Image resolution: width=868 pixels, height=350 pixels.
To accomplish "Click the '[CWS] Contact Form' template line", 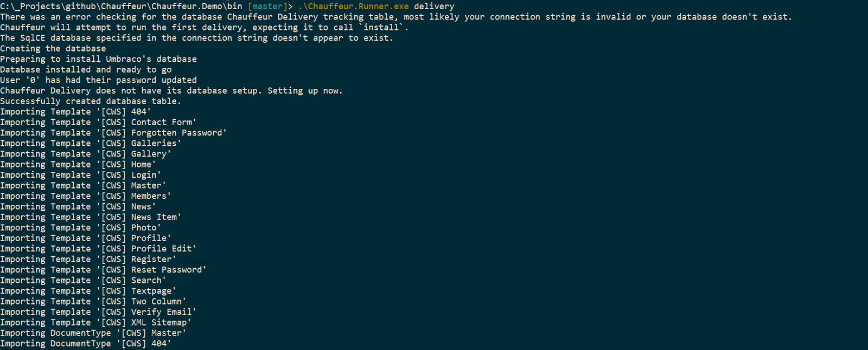I will (x=98, y=122).
